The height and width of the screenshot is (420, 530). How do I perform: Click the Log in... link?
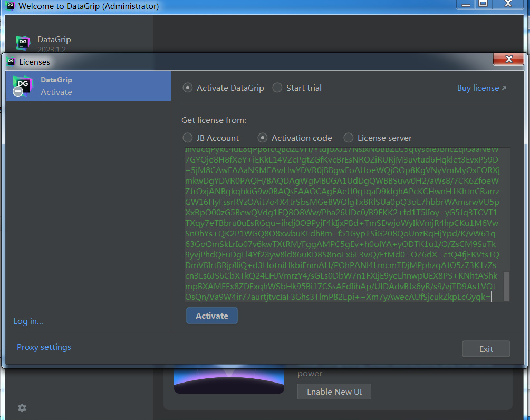tap(28, 321)
